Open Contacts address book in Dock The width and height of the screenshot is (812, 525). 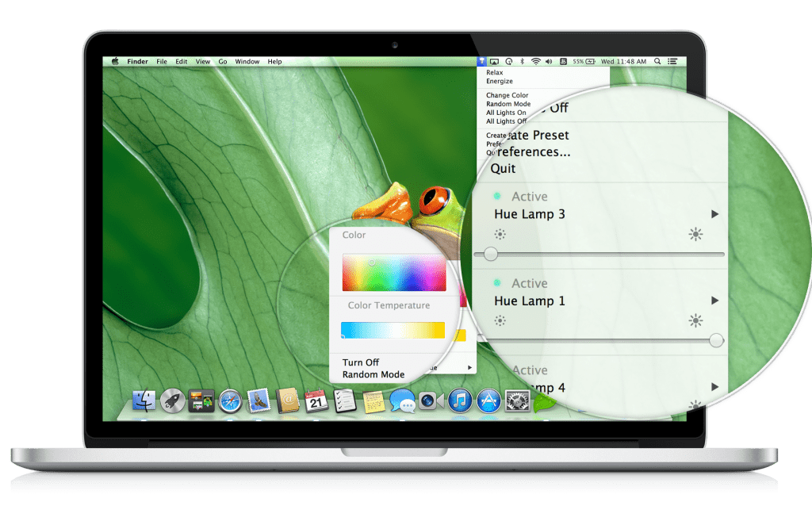tap(287, 400)
